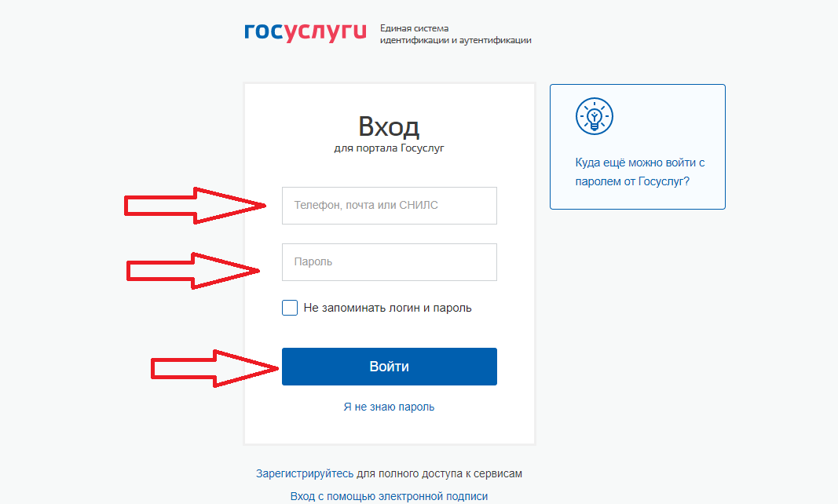Image resolution: width=838 pixels, height=504 pixels.
Task: Click the Вход heading text
Action: click(389, 126)
